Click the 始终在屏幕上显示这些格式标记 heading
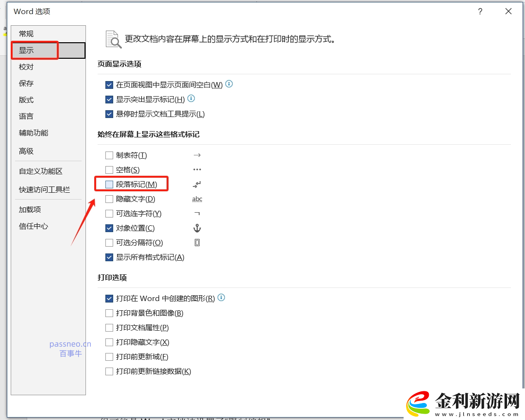 pyautogui.click(x=149, y=134)
